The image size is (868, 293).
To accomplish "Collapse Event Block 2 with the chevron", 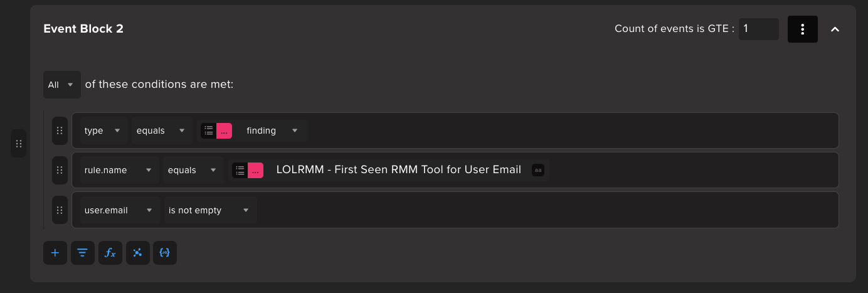I will pyautogui.click(x=835, y=29).
